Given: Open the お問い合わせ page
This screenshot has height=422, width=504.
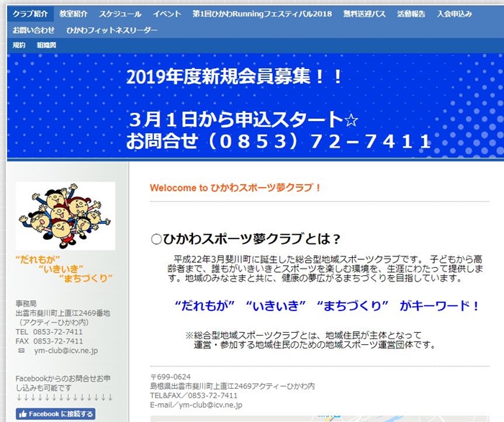Looking at the screenshot, I should (x=34, y=30).
